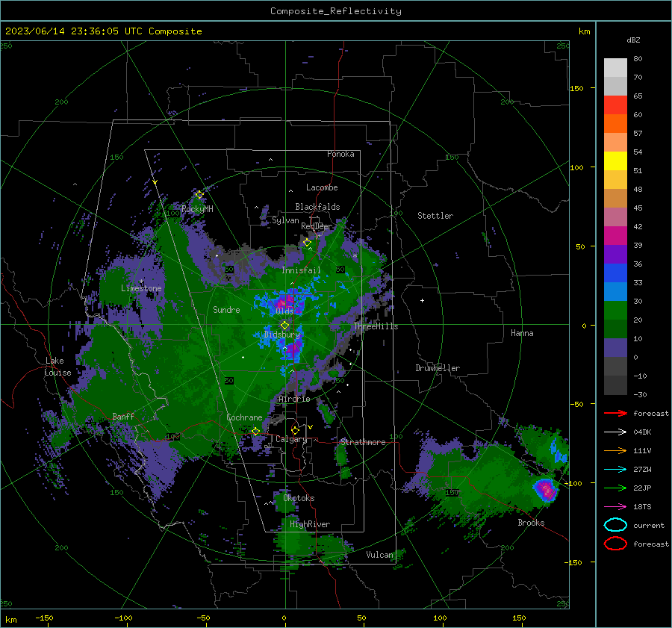672x628 pixels.
Task: Click the '04DK' legend text
Action: pos(642,432)
